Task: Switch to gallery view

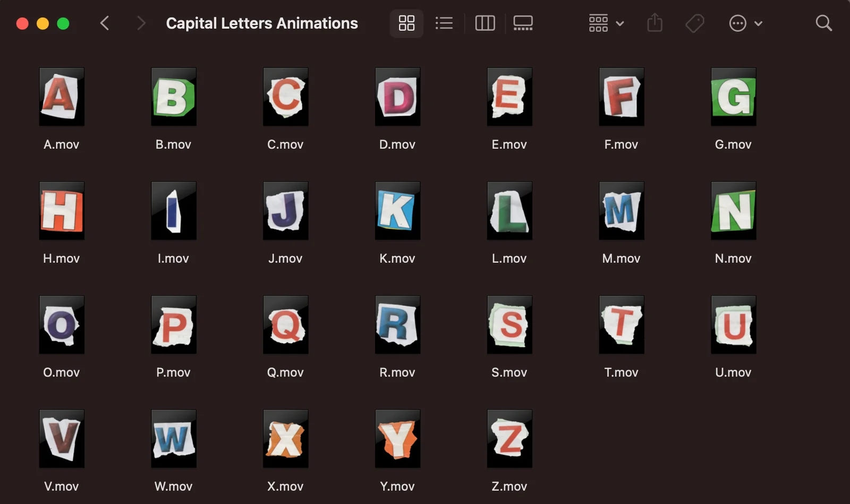Action: pyautogui.click(x=523, y=23)
